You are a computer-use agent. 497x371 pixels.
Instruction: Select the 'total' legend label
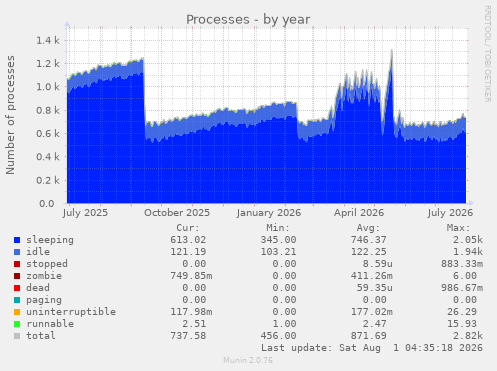(41, 336)
